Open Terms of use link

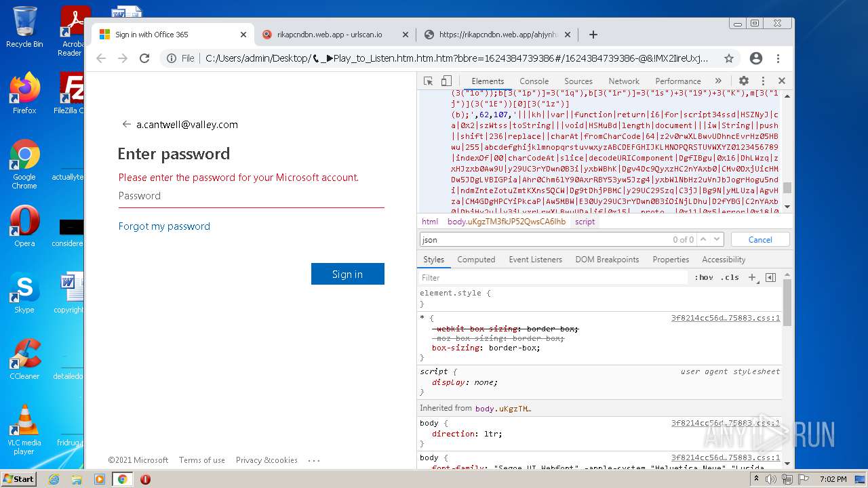click(x=202, y=460)
